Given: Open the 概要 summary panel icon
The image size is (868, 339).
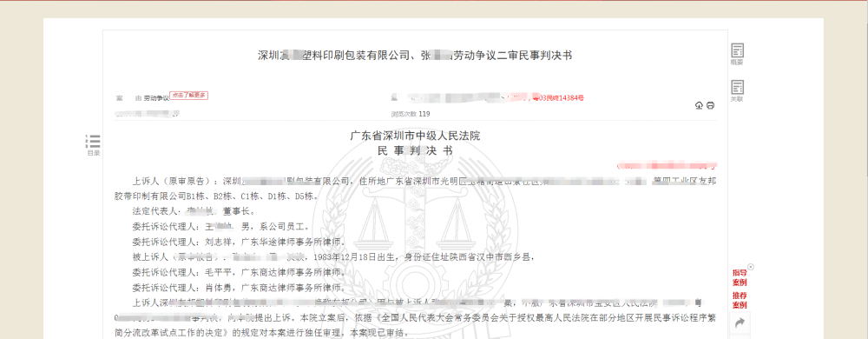Looking at the screenshot, I should click(x=737, y=54).
